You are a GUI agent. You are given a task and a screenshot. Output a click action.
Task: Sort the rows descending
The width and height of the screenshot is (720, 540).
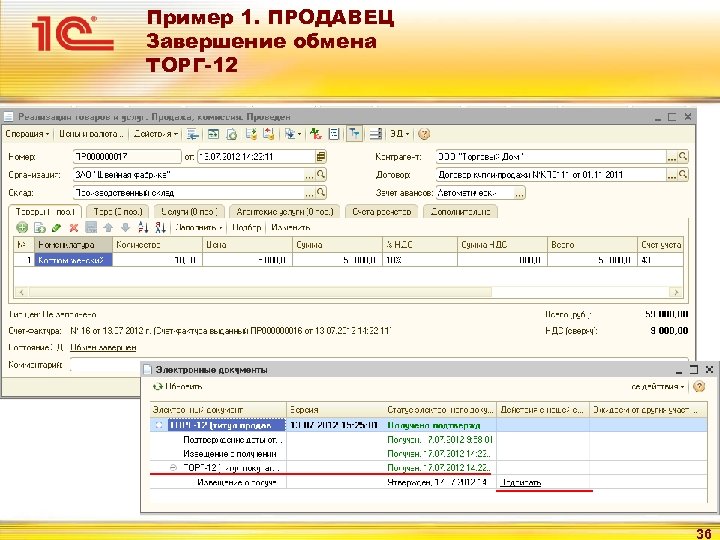160,227
